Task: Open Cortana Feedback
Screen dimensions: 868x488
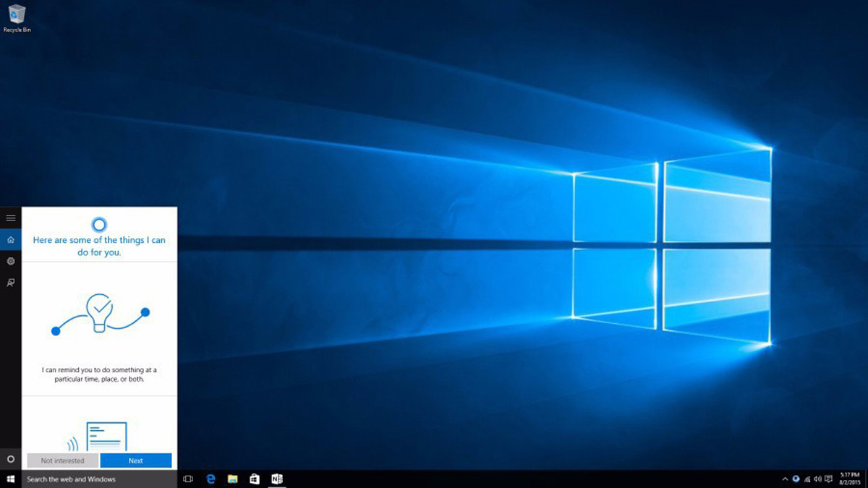Action: [11, 283]
